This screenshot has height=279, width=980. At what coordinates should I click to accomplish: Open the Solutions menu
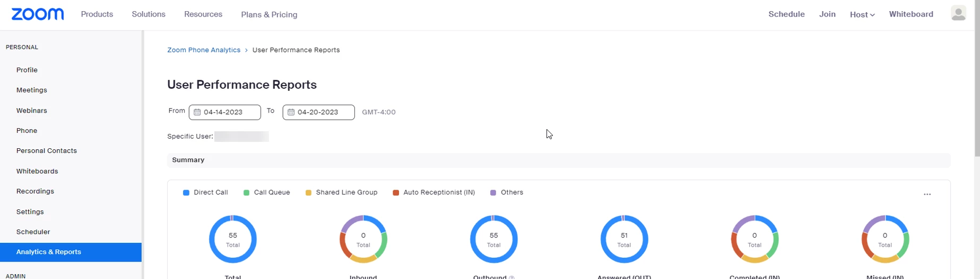(149, 14)
